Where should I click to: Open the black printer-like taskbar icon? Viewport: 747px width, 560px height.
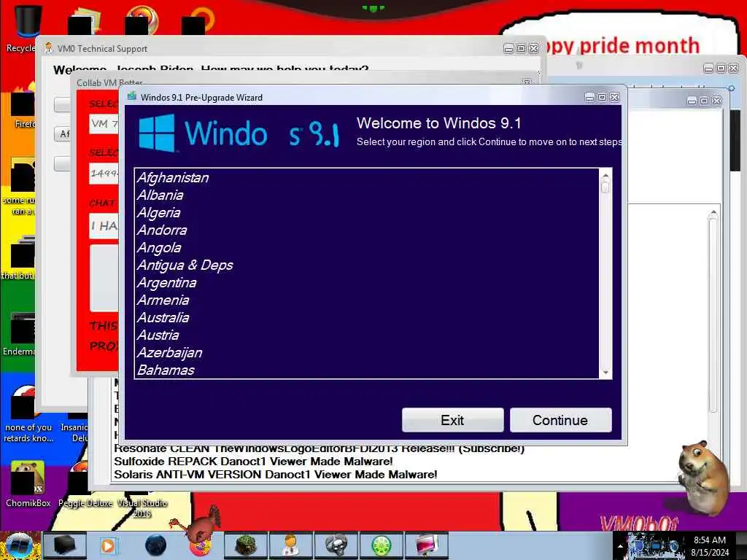coord(65,545)
